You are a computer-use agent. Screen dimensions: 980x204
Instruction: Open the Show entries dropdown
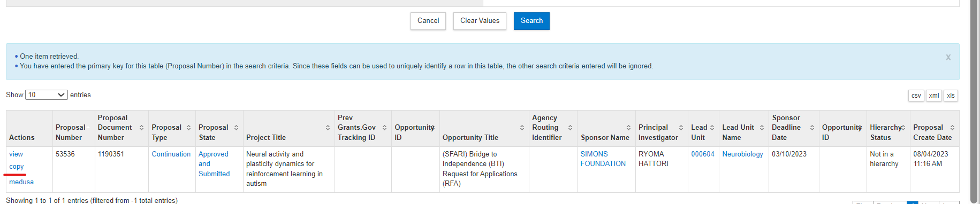tap(47, 95)
